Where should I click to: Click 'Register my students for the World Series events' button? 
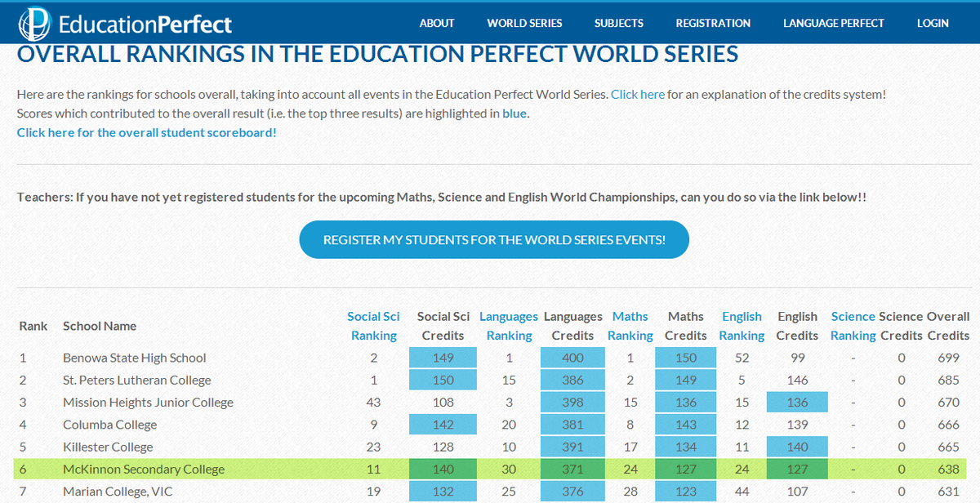[494, 240]
